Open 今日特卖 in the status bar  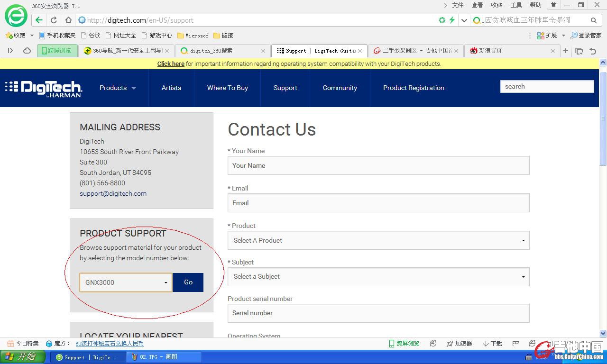click(23, 344)
